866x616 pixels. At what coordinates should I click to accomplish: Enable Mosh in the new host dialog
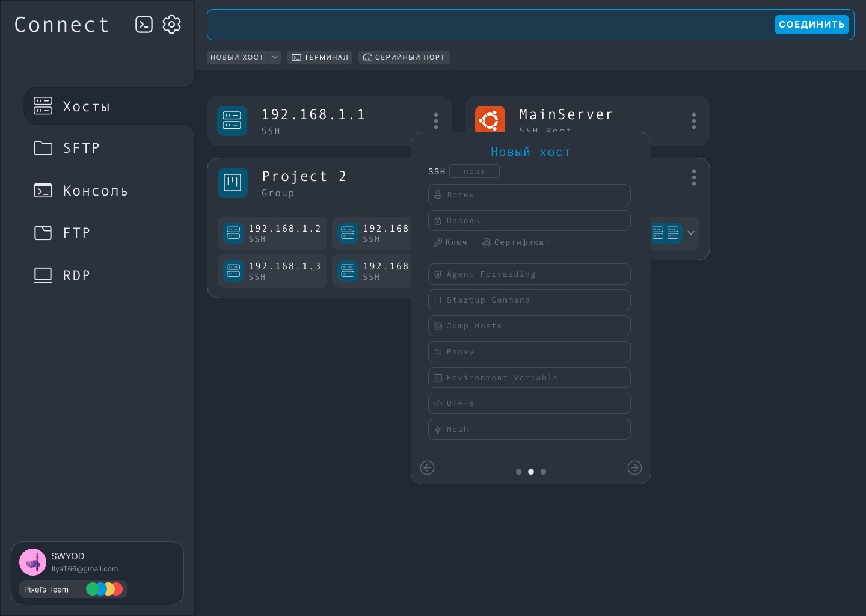click(529, 429)
